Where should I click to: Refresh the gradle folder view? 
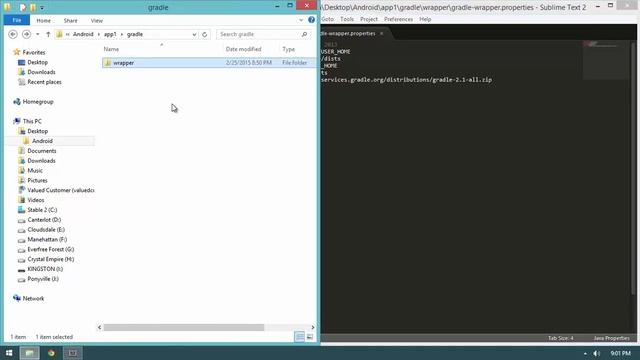click(204, 34)
